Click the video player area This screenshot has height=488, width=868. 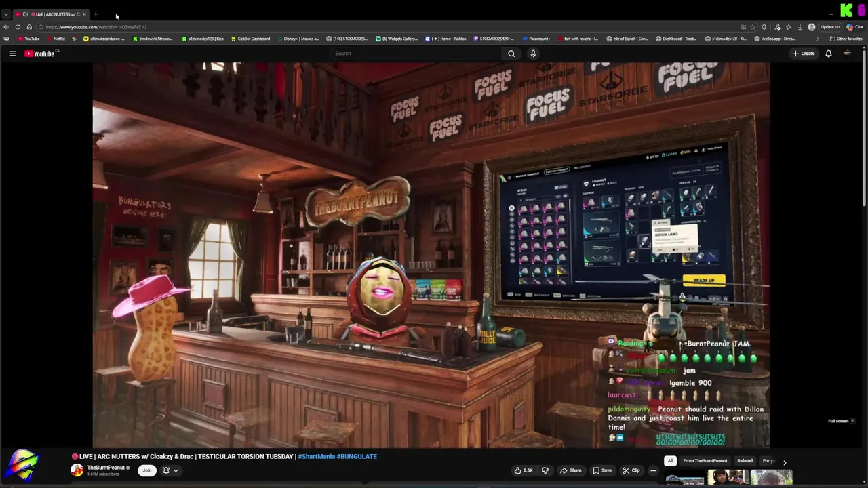[x=431, y=255]
